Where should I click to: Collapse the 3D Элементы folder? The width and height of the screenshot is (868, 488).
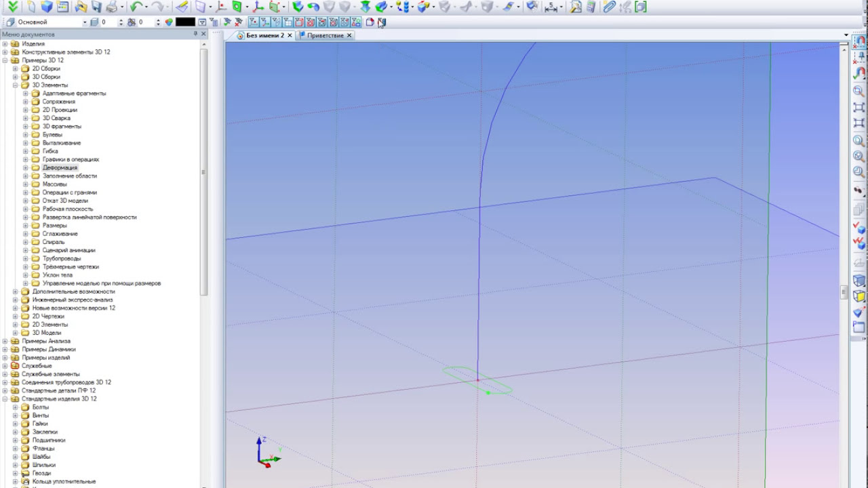tap(16, 85)
